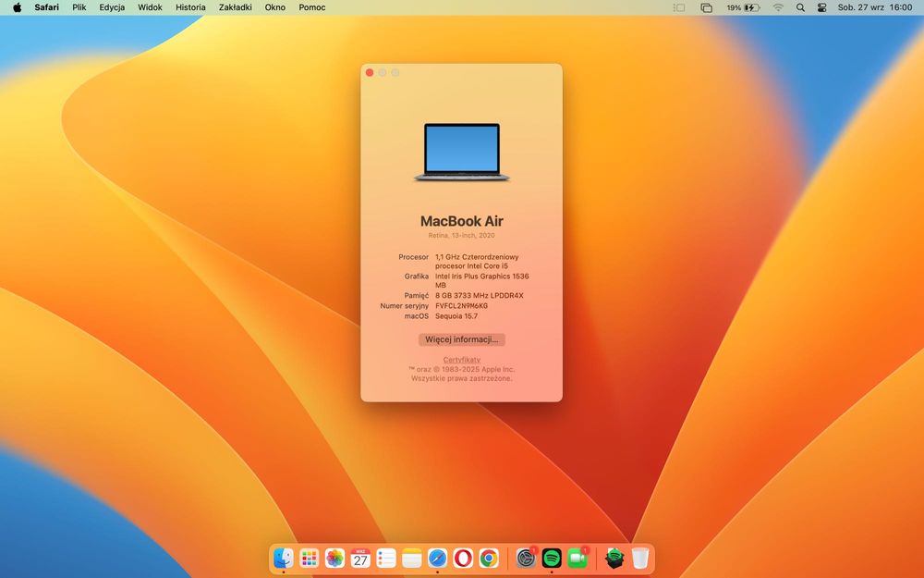This screenshot has height=578, width=924.
Task: Click the Wszystkie prawa zastrzeżone text
Action: point(461,378)
